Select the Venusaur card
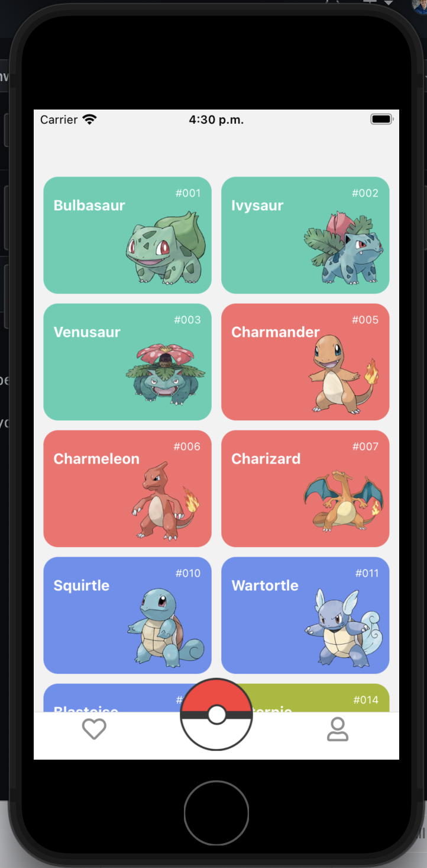Screen dimensions: 427x868 point(127,362)
